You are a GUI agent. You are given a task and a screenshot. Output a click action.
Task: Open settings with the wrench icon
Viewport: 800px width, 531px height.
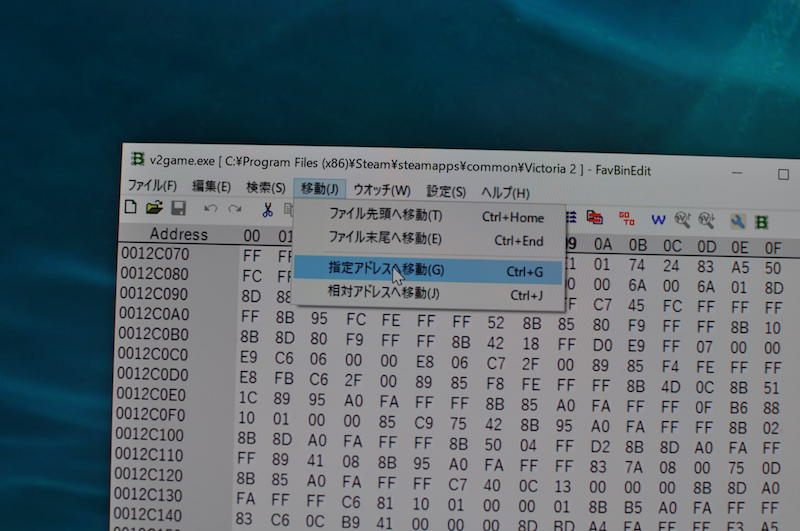pos(737,221)
